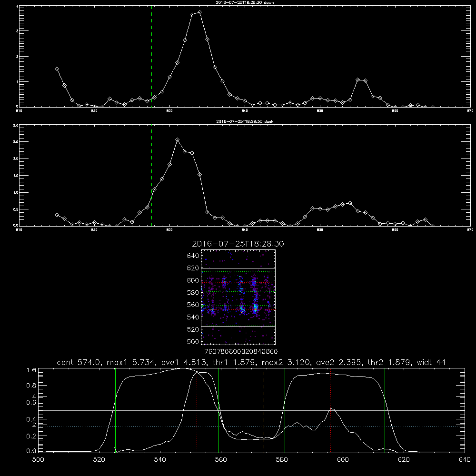This screenshot has height=476, width=476.
Task: Click the left green dashed line in the dawn plot
Action: [x=151, y=56]
